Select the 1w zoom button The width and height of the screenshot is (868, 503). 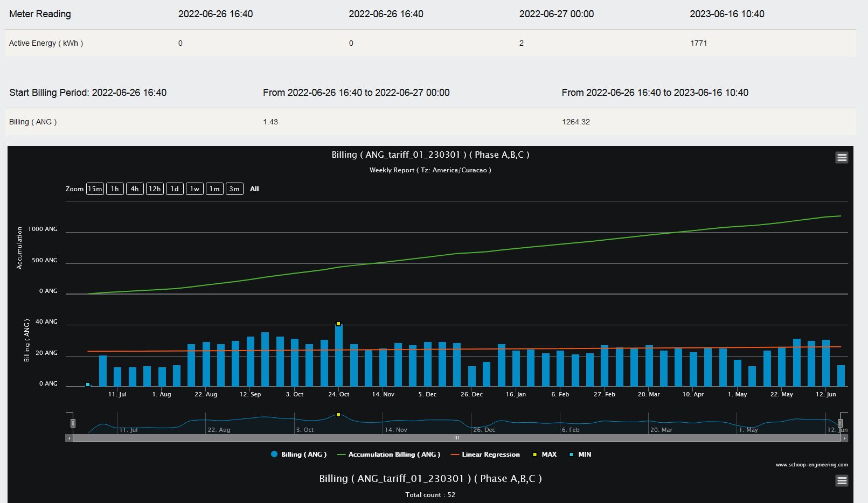pos(195,189)
